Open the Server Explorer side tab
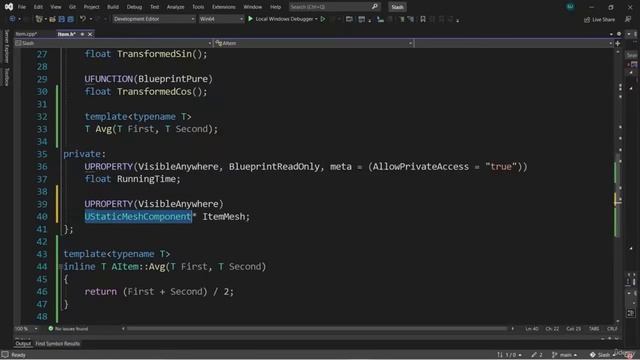The height and width of the screenshot is (360, 640). tap(6, 46)
